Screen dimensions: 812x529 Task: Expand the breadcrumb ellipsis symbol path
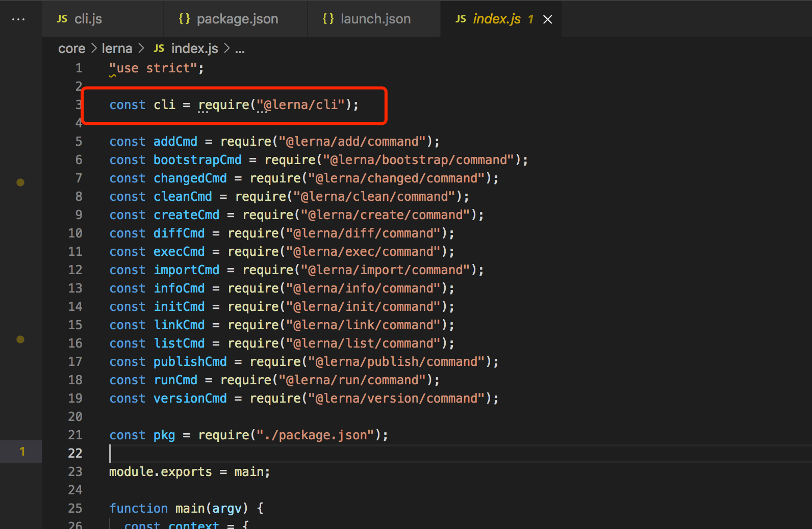click(240, 49)
